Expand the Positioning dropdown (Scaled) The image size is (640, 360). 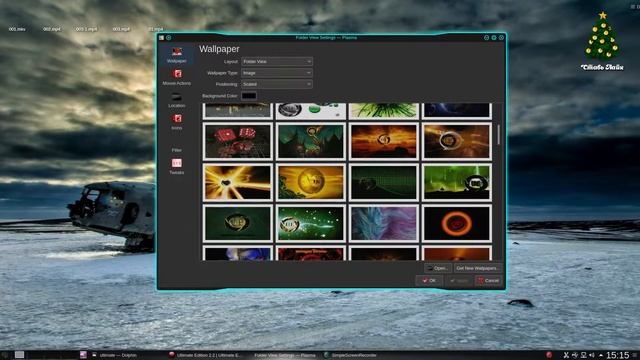[277, 84]
